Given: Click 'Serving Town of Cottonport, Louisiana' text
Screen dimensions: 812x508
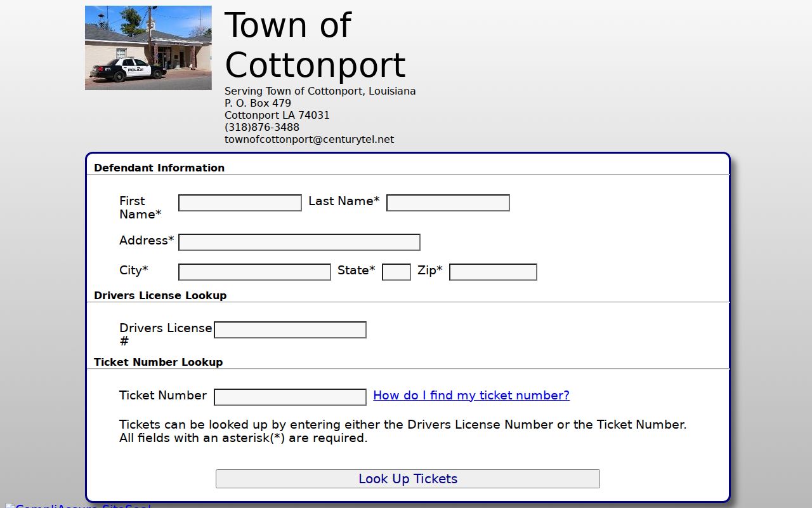Looking at the screenshot, I should [x=320, y=91].
